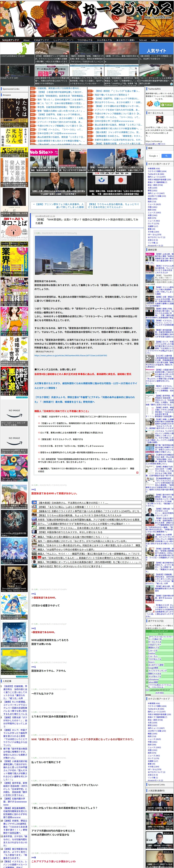174x868 pixels.
Task: Go to next article link りりちゃん担当の裁判長
Action: point(113,206)
